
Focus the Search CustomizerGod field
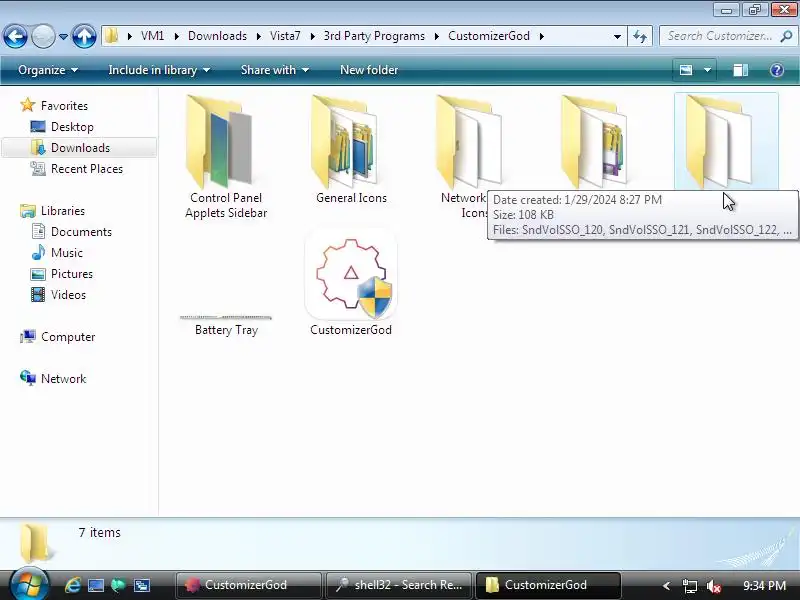pos(720,36)
